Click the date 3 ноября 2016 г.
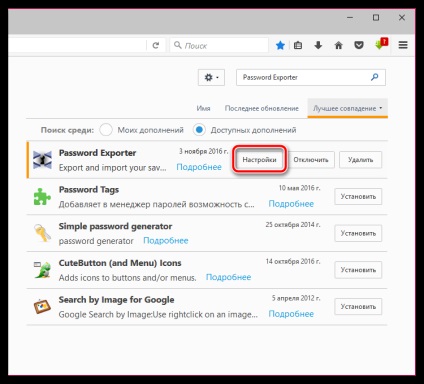424x384 pixels. coord(203,151)
